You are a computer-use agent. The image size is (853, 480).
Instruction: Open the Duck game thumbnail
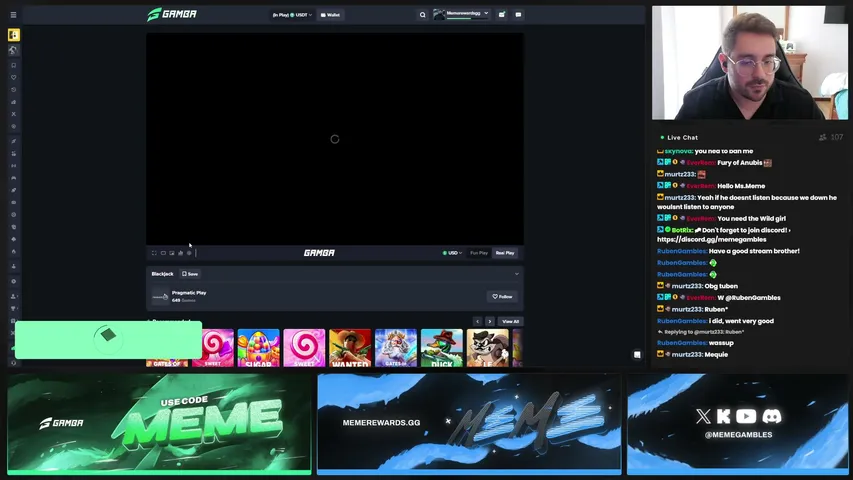pos(442,348)
